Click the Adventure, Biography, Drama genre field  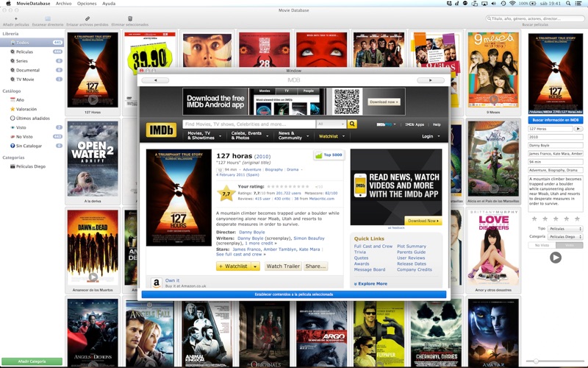pyautogui.click(x=556, y=170)
